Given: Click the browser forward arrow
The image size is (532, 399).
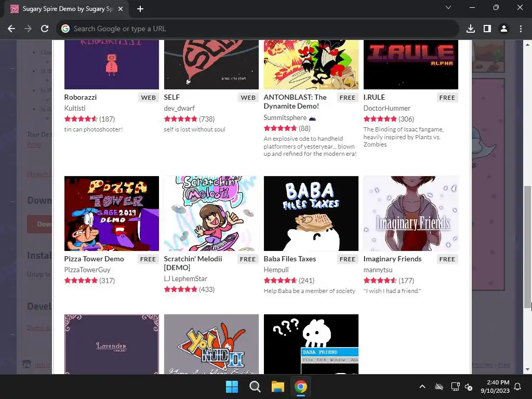Looking at the screenshot, I should (28, 29).
